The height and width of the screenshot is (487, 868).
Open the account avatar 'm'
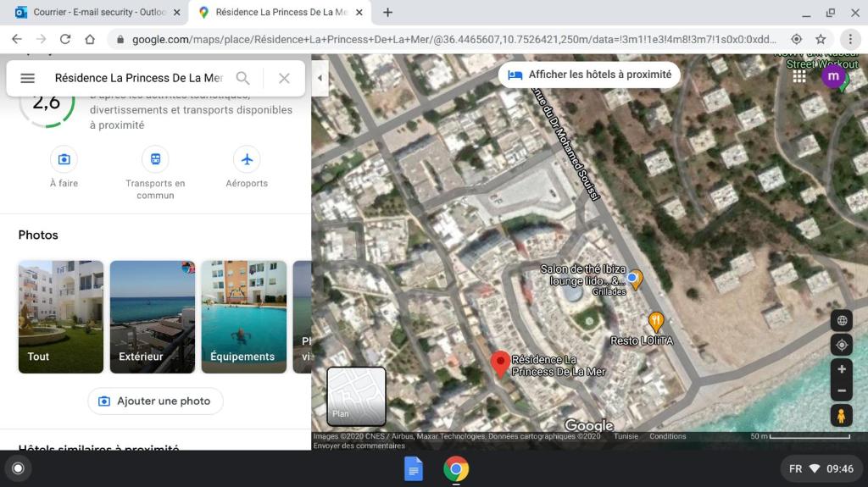point(833,76)
